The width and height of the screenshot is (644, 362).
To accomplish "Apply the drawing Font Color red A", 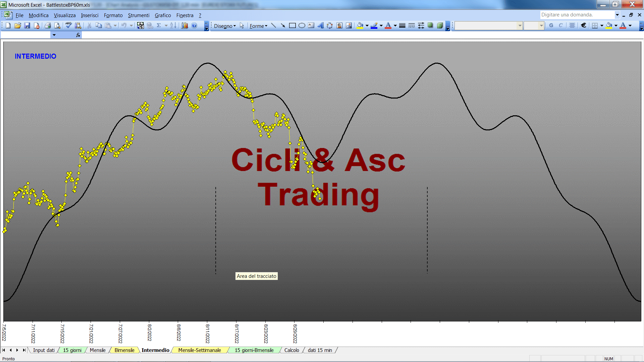I will click(x=388, y=25).
